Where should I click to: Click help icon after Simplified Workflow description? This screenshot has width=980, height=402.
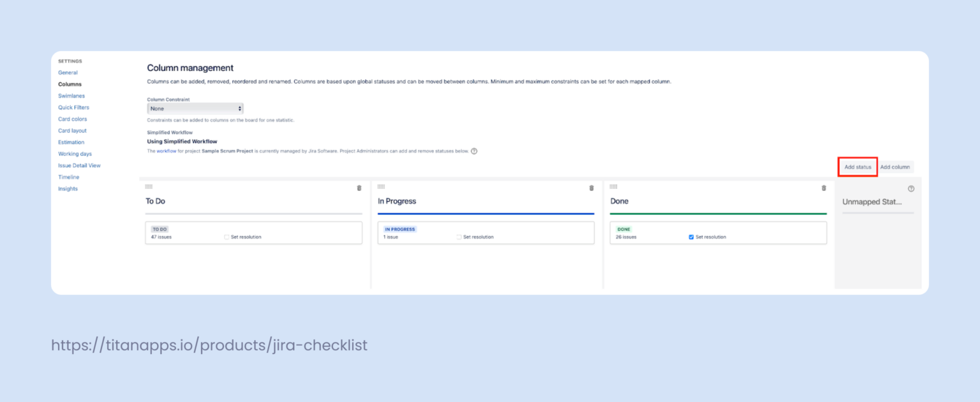tap(473, 151)
